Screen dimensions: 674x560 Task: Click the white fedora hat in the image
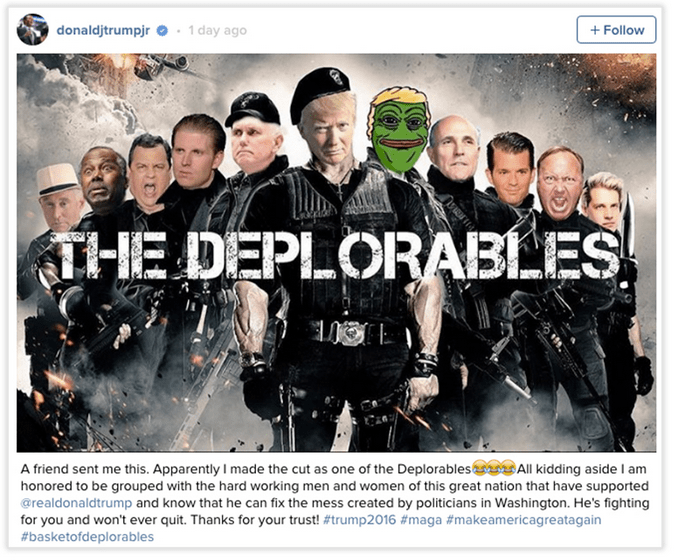[57, 180]
